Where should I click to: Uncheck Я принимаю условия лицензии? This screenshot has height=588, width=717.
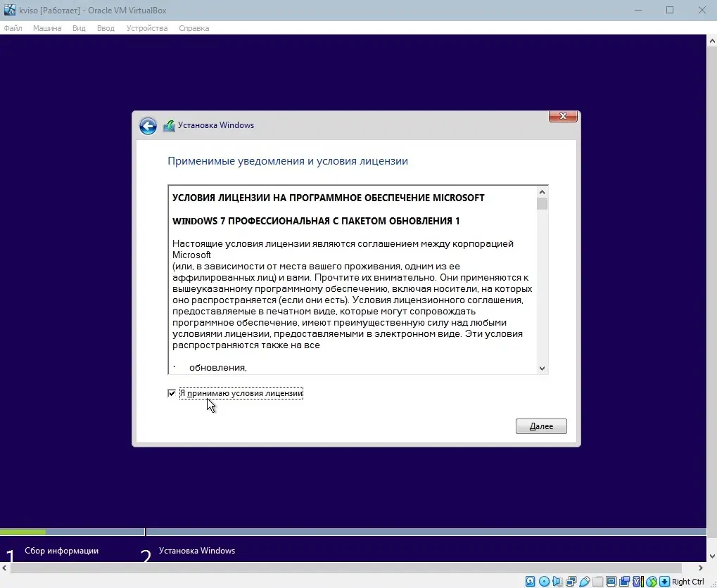(172, 392)
